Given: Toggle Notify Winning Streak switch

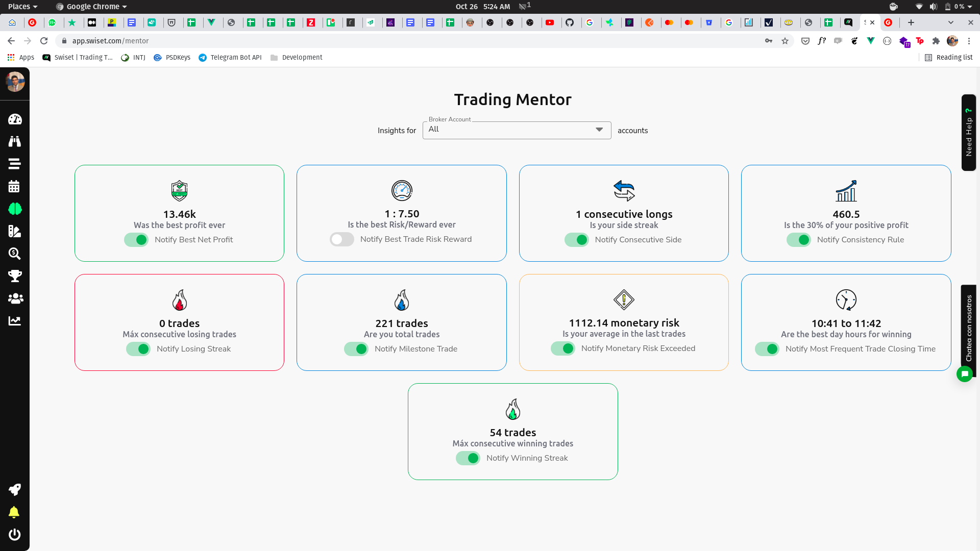Looking at the screenshot, I should [x=468, y=458].
